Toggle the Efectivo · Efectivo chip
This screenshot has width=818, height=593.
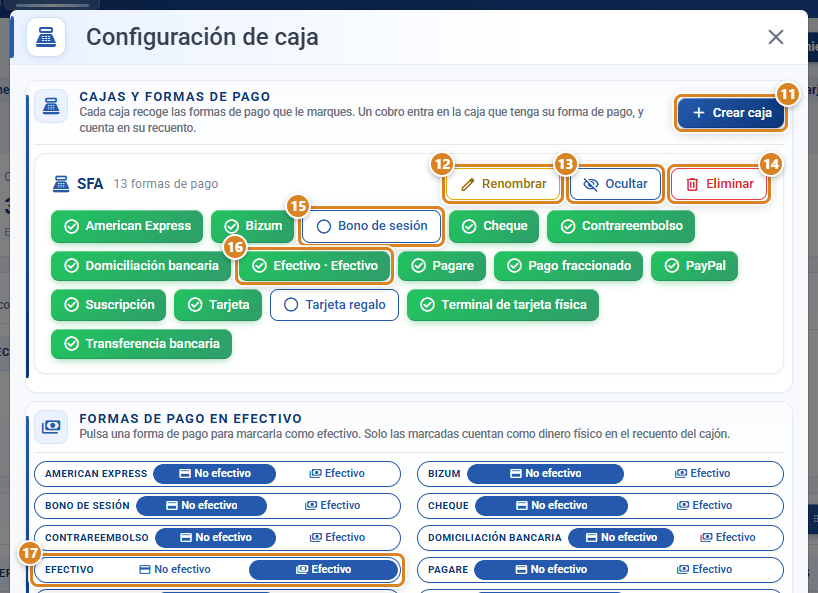315,266
